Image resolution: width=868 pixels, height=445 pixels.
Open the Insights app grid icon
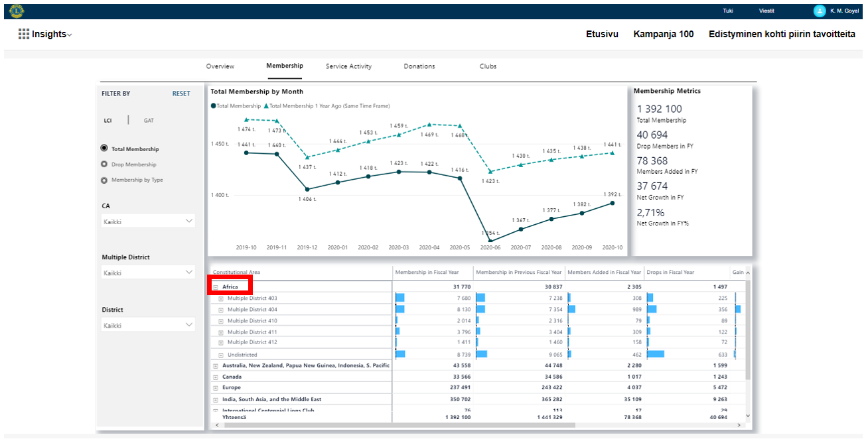(24, 34)
